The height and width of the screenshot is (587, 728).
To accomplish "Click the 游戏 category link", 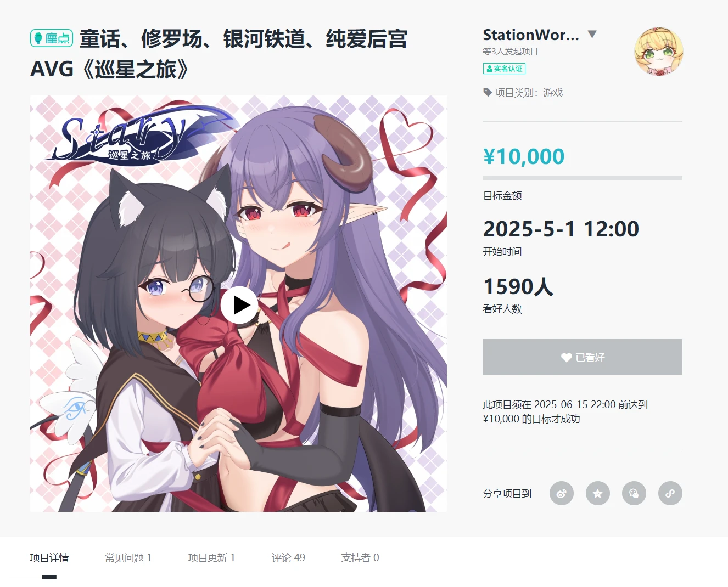I will point(553,92).
